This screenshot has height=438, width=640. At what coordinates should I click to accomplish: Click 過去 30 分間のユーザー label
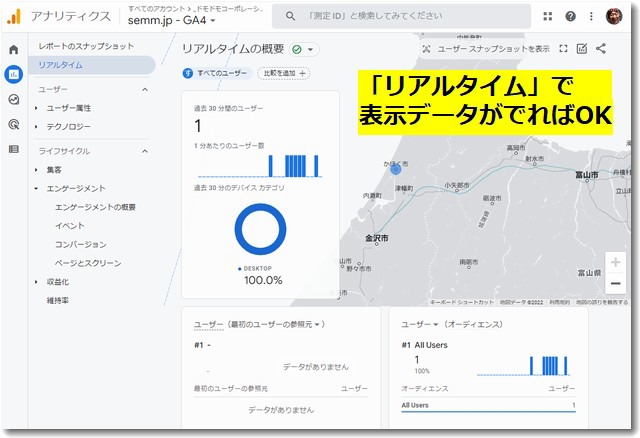click(229, 109)
